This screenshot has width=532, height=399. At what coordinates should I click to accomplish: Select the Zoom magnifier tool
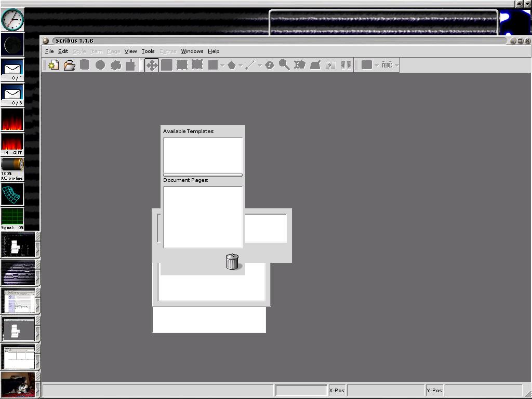pos(284,65)
